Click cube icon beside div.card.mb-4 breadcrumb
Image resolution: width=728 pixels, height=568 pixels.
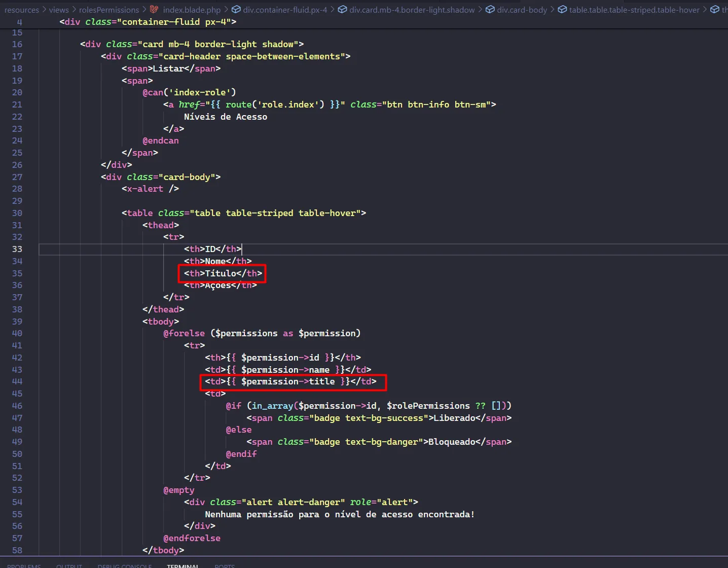tap(342, 10)
